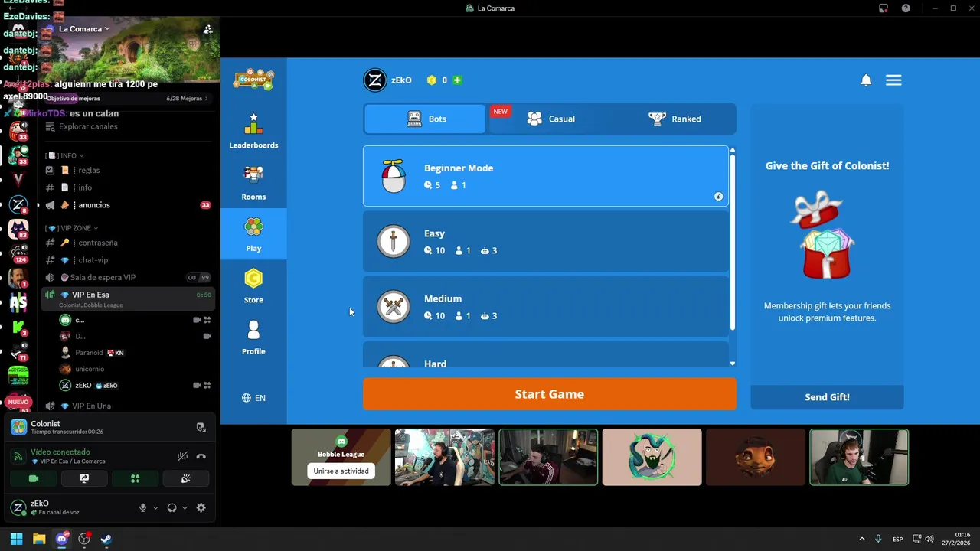Switch to the Ranked tab
The width and height of the screenshot is (980, 551).
coord(675,119)
